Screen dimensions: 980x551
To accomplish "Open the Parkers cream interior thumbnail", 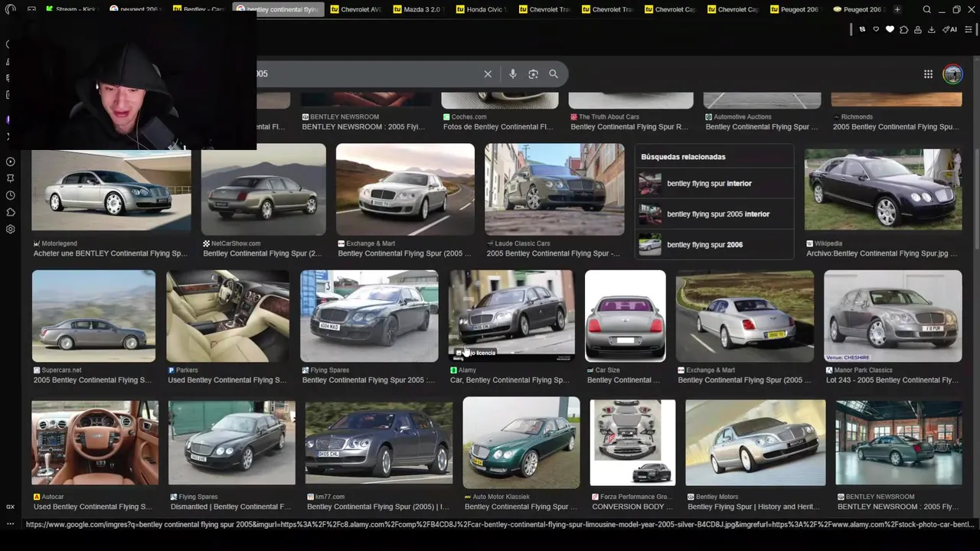I will pos(228,315).
